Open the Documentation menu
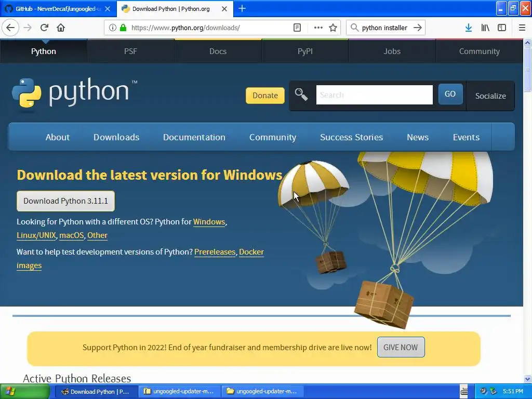 (x=194, y=137)
